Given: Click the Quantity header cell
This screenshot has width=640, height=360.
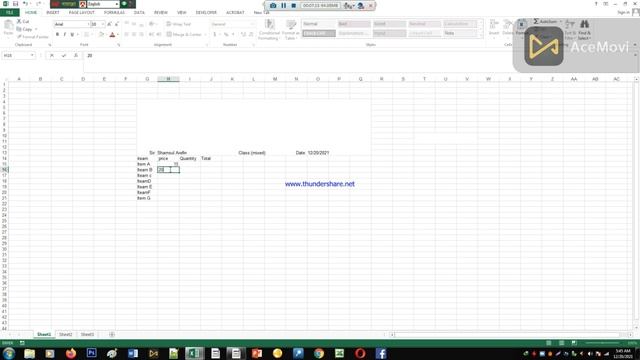Looking at the screenshot, I should pos(190,158).
